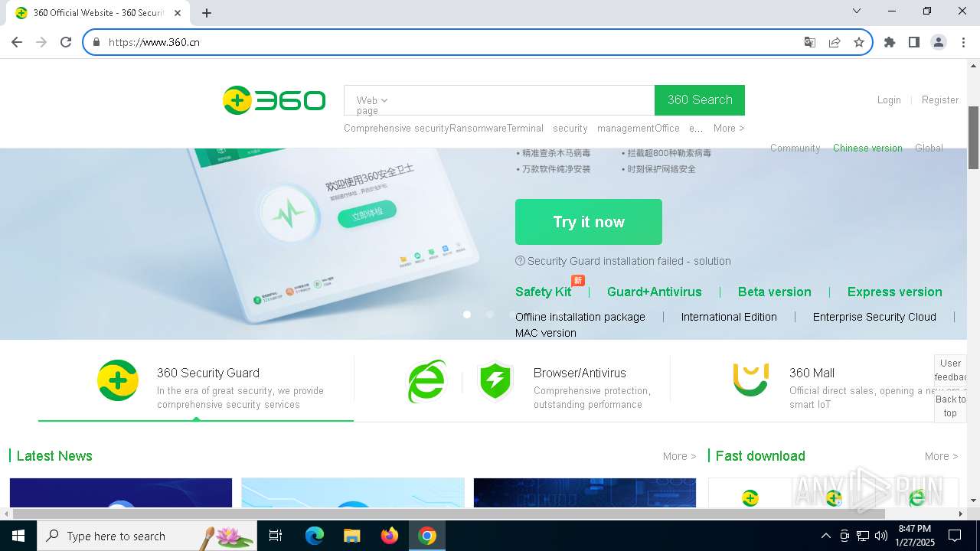
Task: Expand More hot search keywords
Action: click(x=729, y=129)
